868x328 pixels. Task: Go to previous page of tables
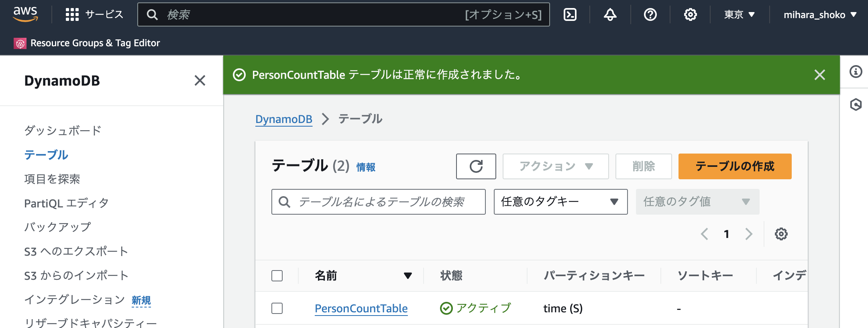pyautogui.click(x=705, y=234)
